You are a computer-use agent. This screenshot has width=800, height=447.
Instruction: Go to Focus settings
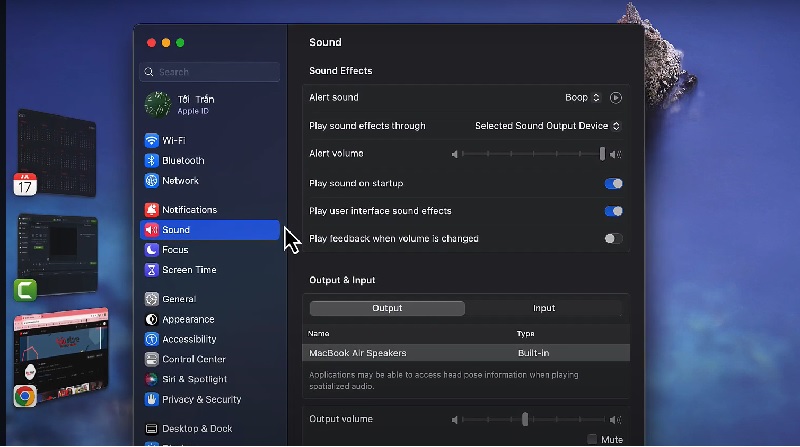(174, 250)
